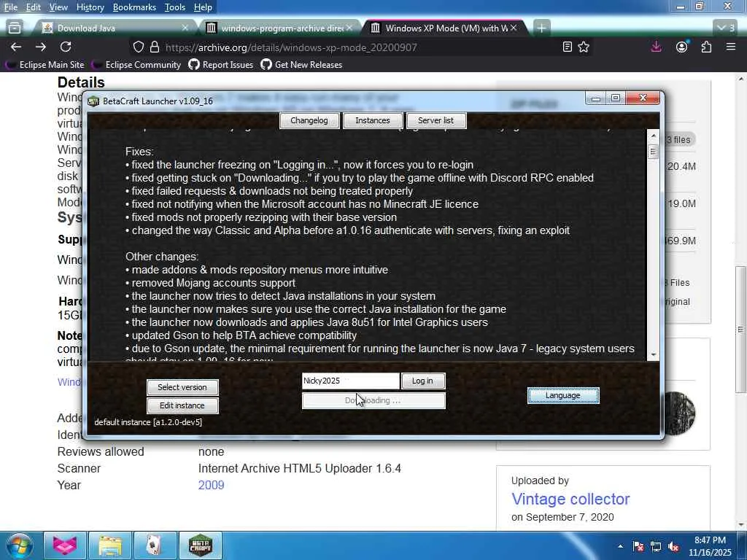Screen dimensions: 747x560
Task: Open the Firefox account icon
Action: point(682,47)
